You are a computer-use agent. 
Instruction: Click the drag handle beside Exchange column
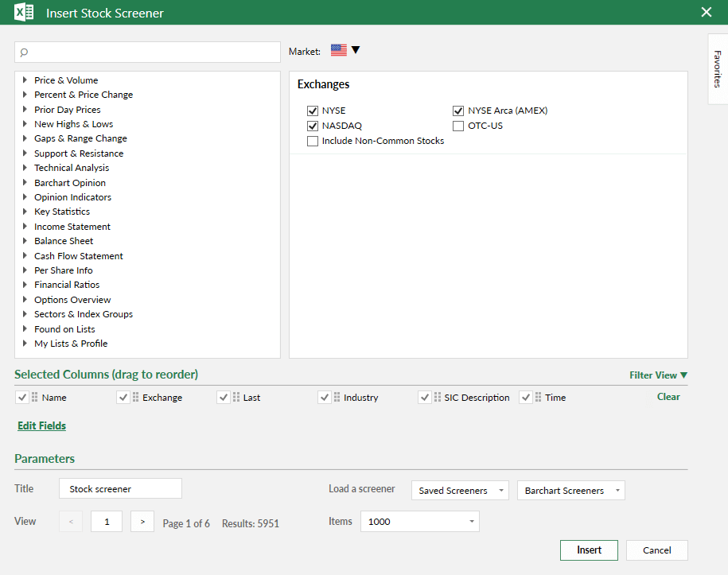[135, 398]
